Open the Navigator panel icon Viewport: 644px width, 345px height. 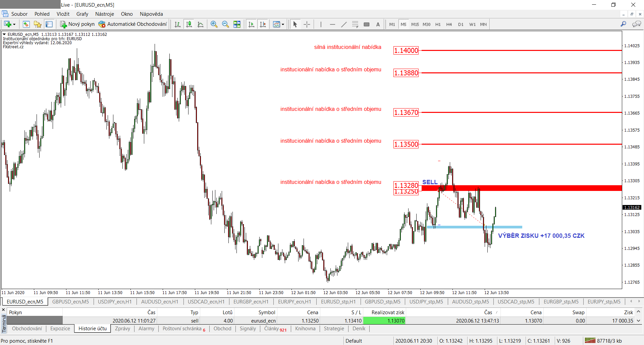click(x=38, y=24)
